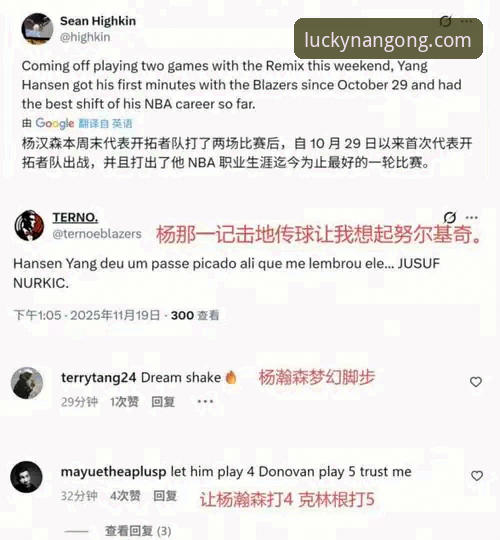The width and height of the screenshot is (500, 540).
Task: Open the @highkin handle link
Action: coord(85,37)
